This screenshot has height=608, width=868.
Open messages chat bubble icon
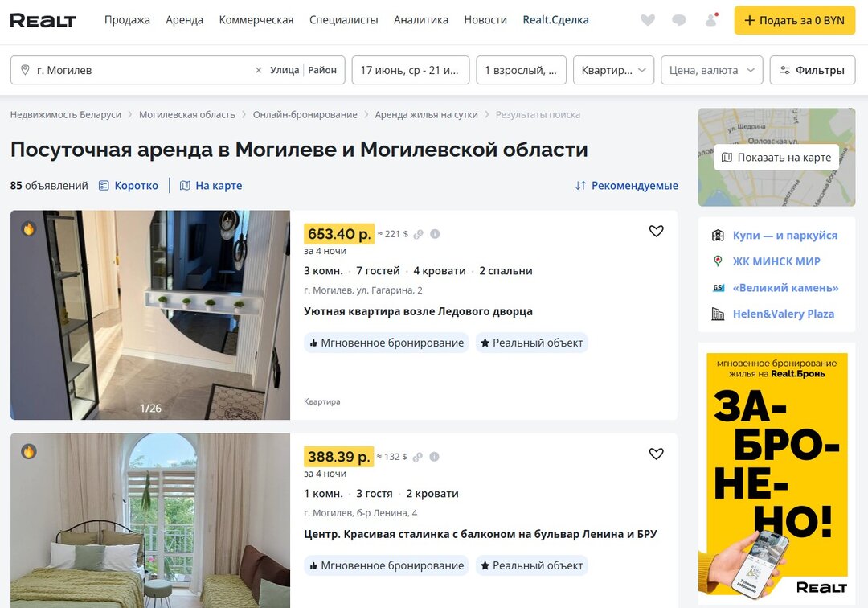[678, 20]
